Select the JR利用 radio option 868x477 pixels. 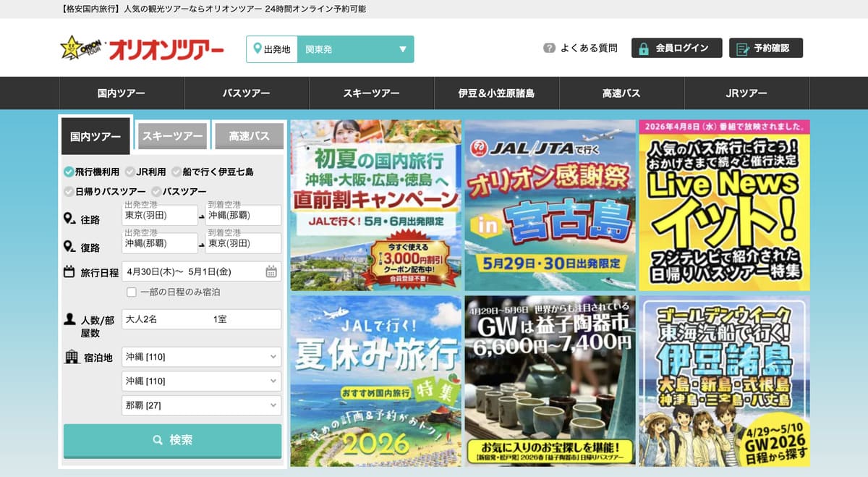pyautogui.click(x=130, y=172)
